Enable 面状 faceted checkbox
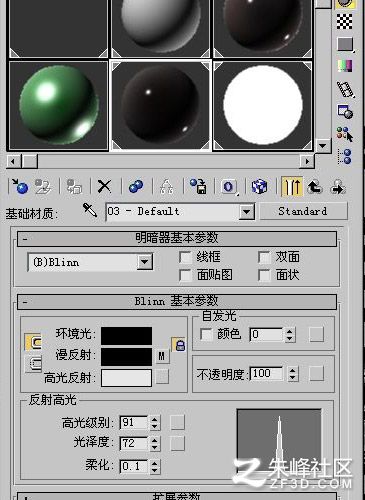Screen dimensions: 365x500 click(x=264, y=275)
